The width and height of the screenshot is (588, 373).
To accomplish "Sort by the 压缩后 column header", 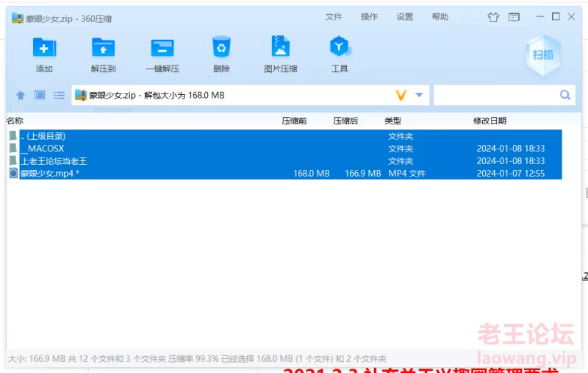I will 345,121.
